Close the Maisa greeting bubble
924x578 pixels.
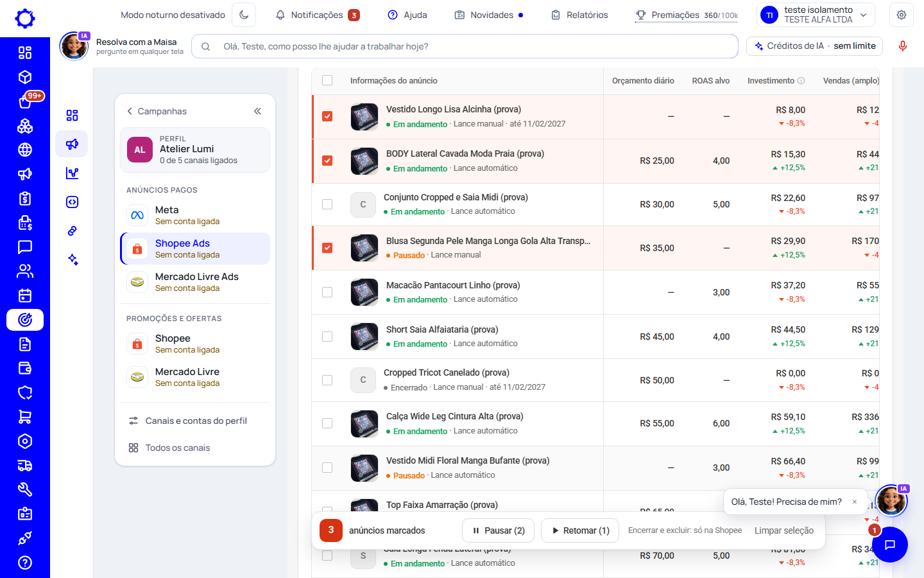pos(855,502)
